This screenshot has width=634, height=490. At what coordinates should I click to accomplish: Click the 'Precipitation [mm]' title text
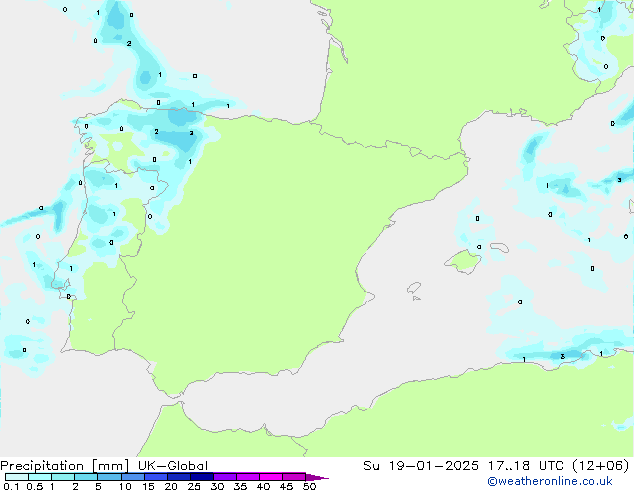65,466
